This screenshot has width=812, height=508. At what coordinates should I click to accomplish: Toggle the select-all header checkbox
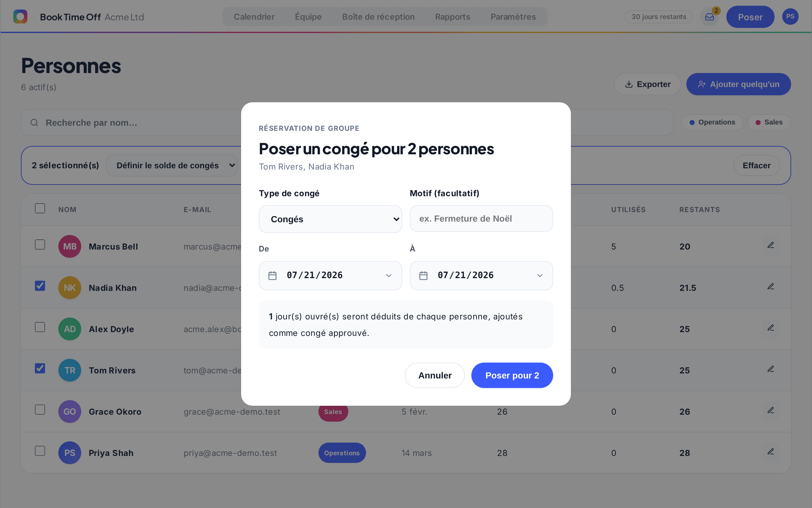tap(40, 208)
